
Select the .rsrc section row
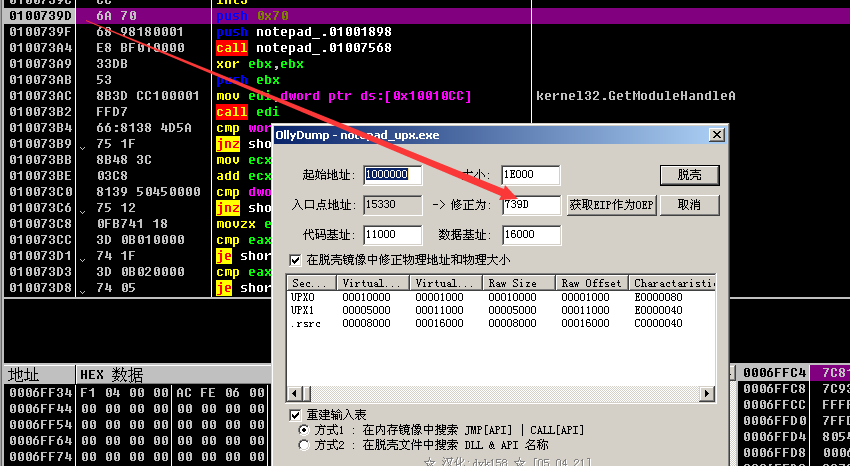click(501, 323)
